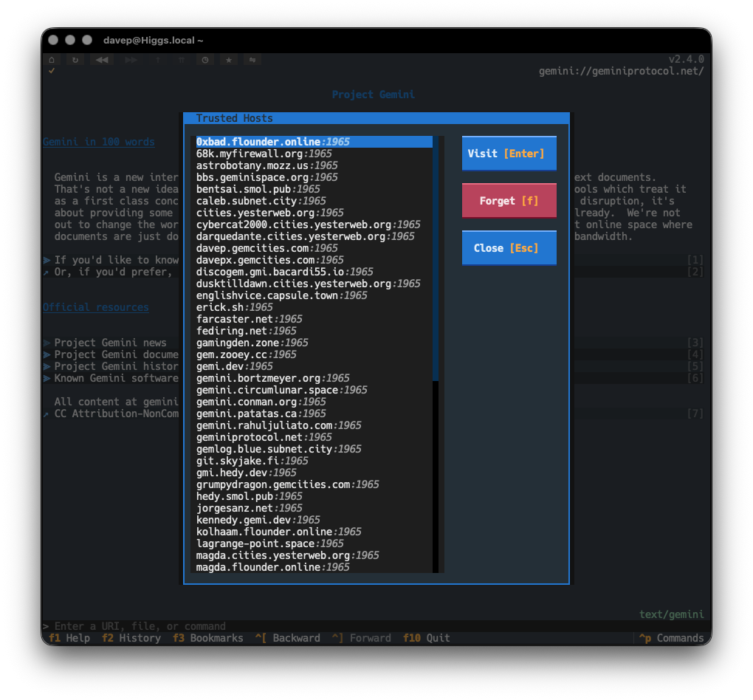The width and height of the screenshot is (753, 700).
Task: Click f3 Bookmarks in the footer
Action: point(208,638)
